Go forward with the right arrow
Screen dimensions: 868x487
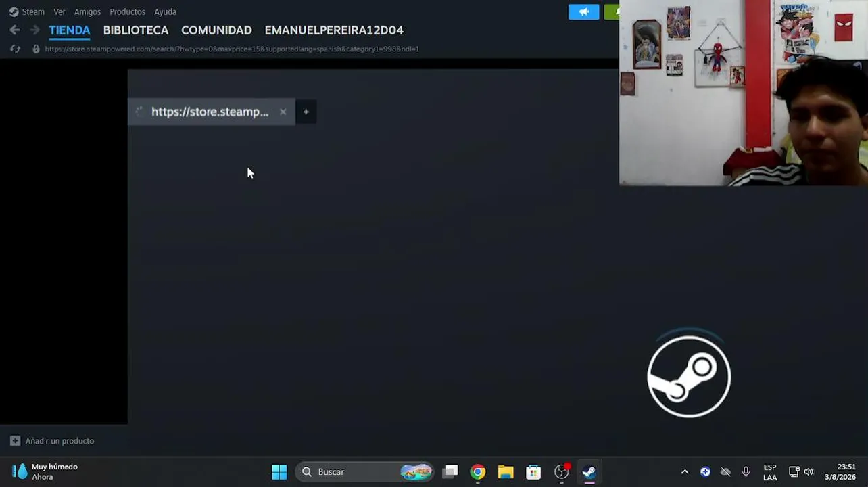click(34, 30)
